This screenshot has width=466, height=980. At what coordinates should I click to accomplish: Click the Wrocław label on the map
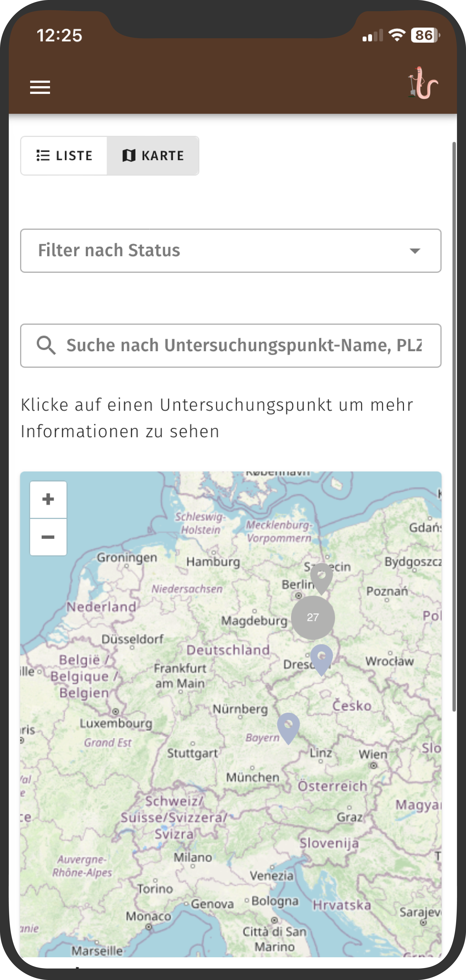[390, 661]
